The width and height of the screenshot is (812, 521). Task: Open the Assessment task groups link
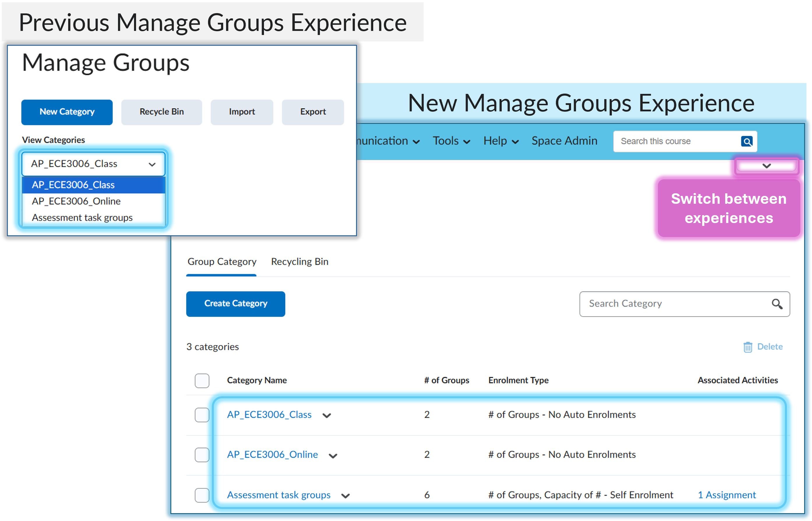279,495
